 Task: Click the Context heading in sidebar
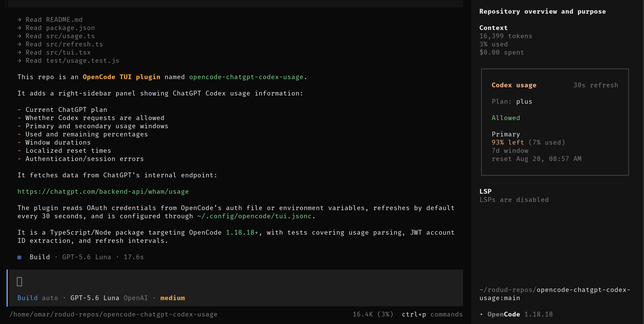click(493, 28)
